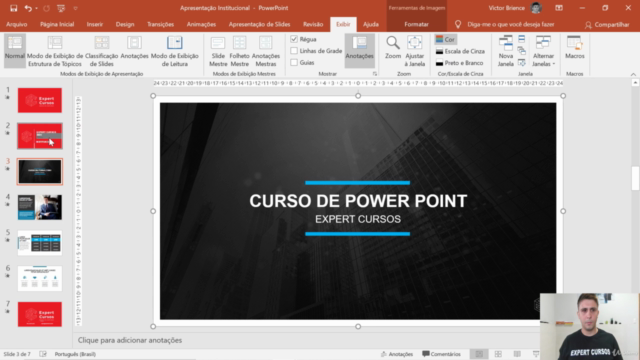Select the Cor color mode
Screen dimensions: 640x360
[445, 40]
